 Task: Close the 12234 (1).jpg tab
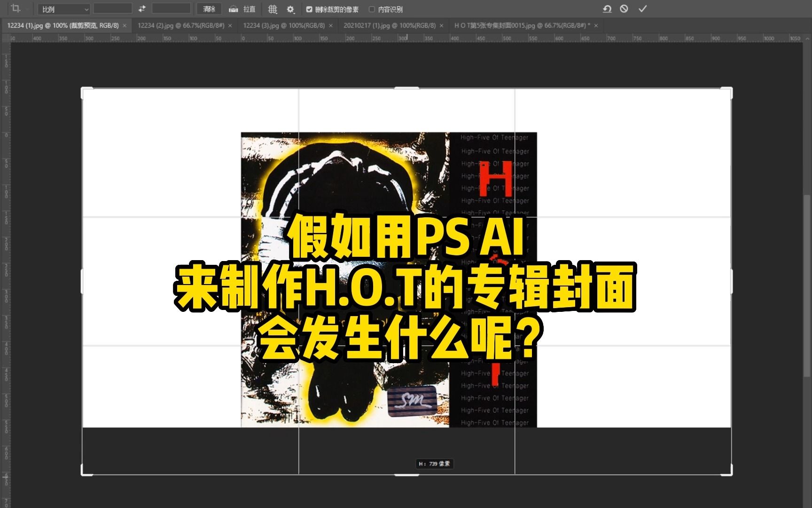point(125,26)
